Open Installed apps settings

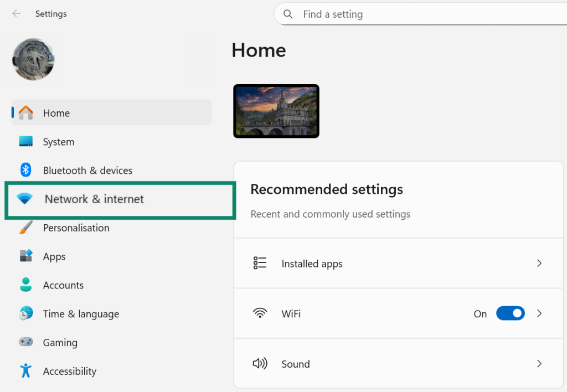312,263
